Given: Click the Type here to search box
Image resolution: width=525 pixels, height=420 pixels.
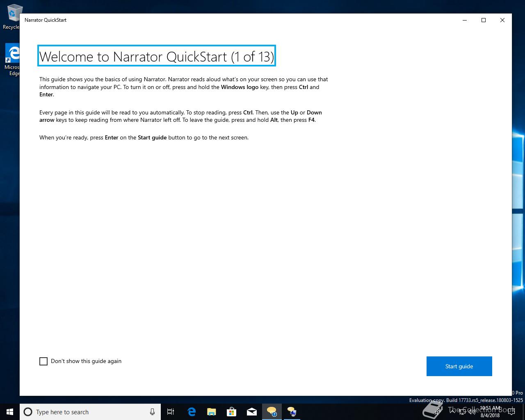Looking at the screenshot, I should (90, 412).
